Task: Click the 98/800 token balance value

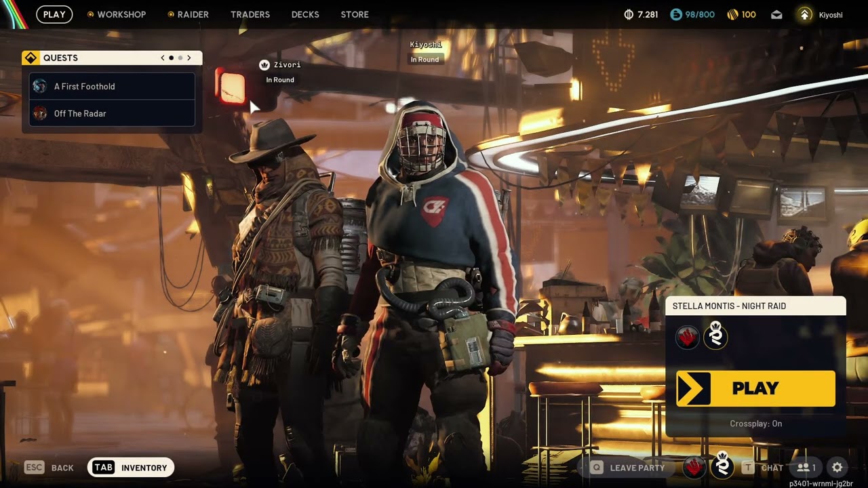Action: (x=700, y=14)
